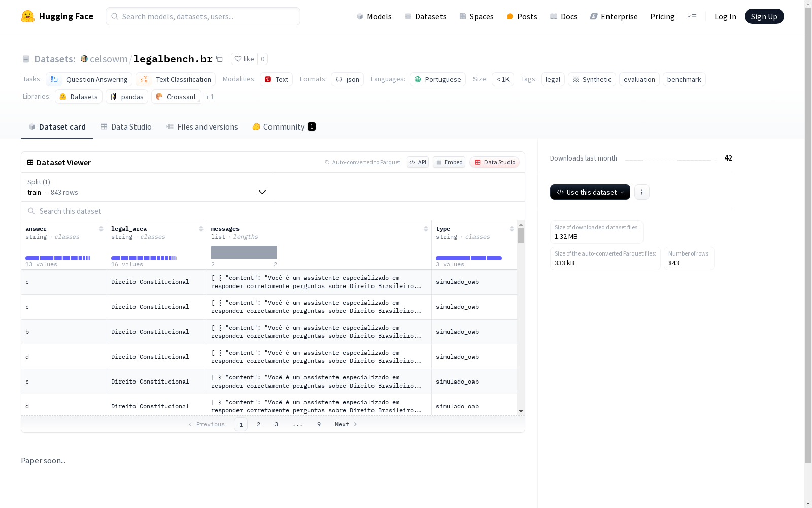This screenshot has width=812, height=508.
Task: Open the API button in Dataset Viewer
Action: (x=418, y=162)
